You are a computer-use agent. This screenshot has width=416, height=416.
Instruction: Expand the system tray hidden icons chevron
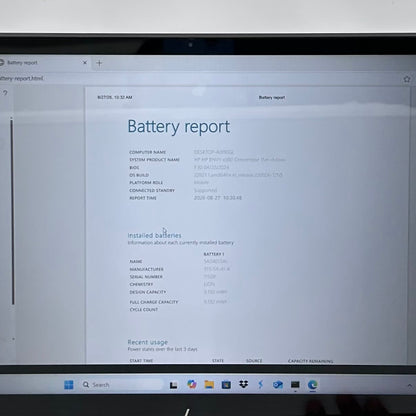click(x=410, y=385)
